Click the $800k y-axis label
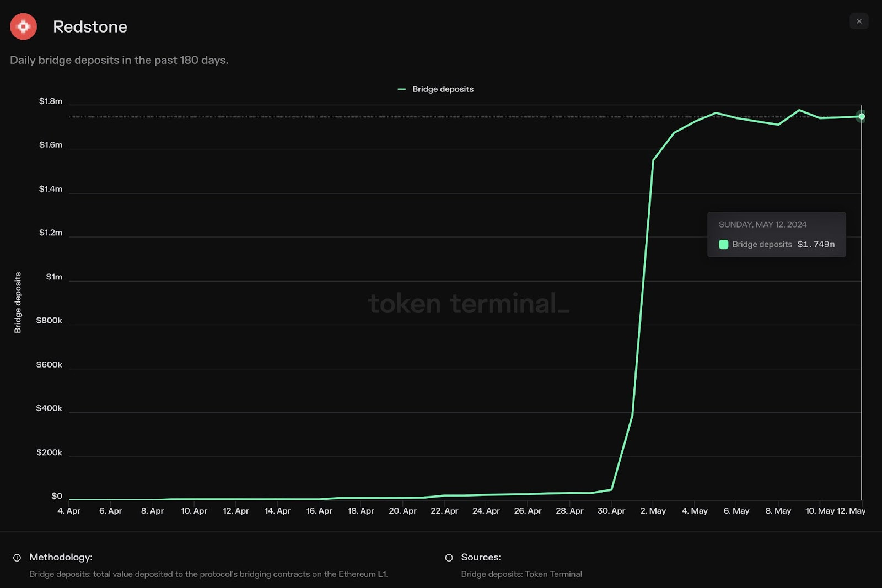The width and height of the screenshot is (882, 588). [49, 320]
